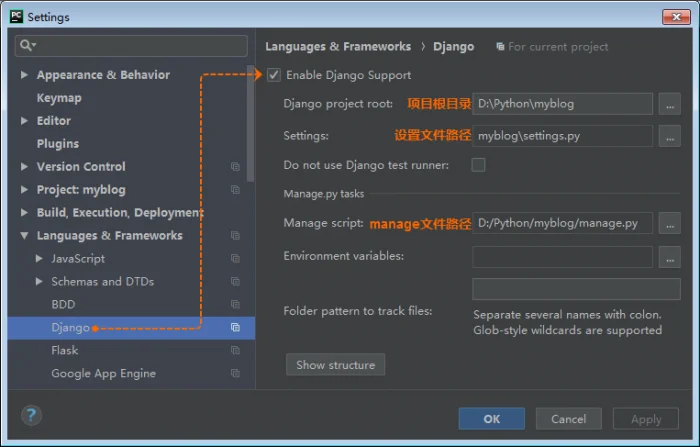Viewport: 700px width, 447px height.
Task: Click Show structure button
Action: coord(336,365)
